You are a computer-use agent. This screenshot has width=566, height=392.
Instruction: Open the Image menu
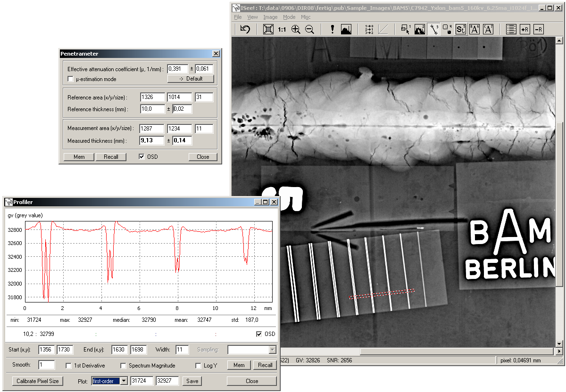point(270,17)
